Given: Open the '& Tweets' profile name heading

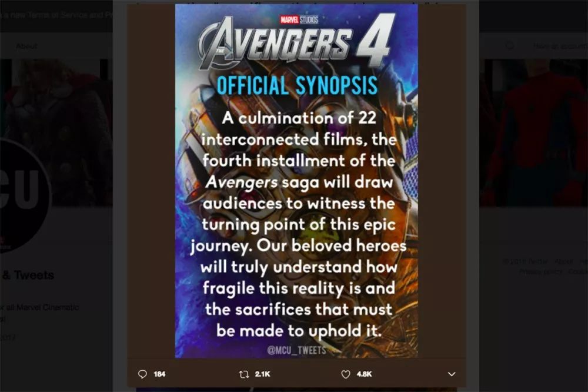Looking at the screenshot, I should tap(28, 275).
